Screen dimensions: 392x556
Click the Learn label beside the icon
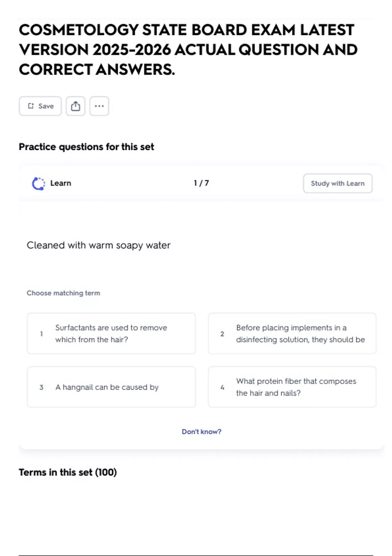coord(61,183)
